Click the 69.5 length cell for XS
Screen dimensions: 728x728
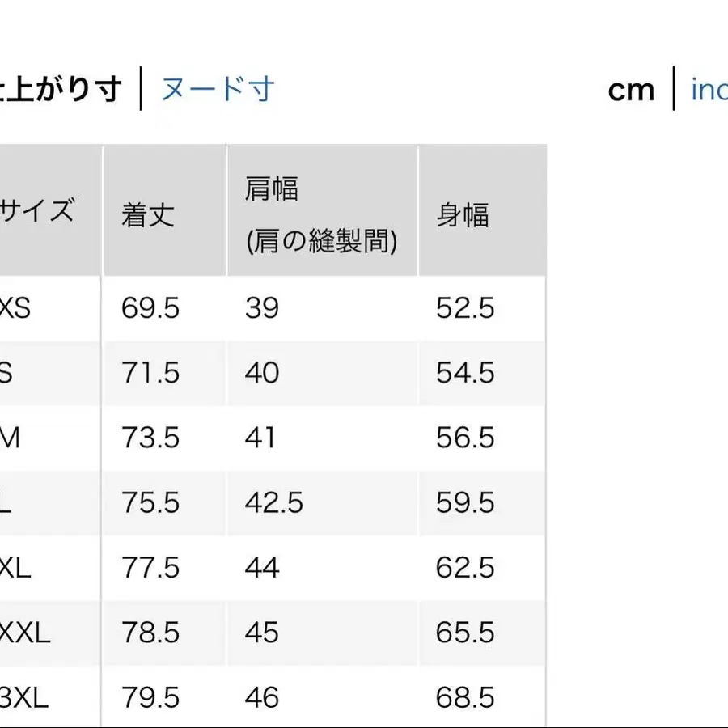pos(149,308)
